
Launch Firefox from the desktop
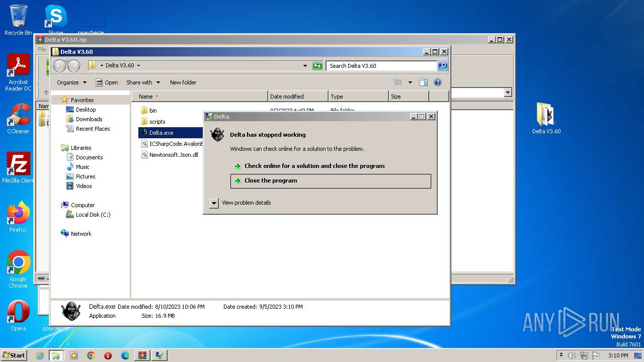[x=18, y=217]
